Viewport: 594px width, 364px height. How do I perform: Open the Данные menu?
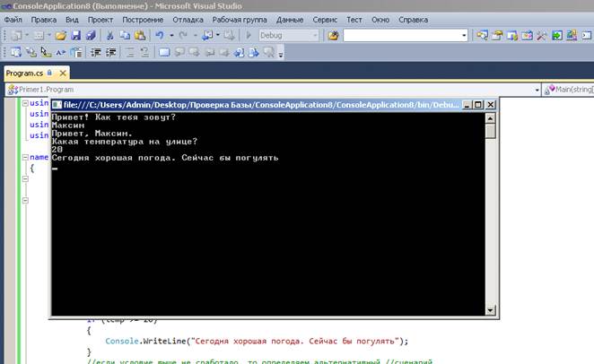[x=290, y=20]
